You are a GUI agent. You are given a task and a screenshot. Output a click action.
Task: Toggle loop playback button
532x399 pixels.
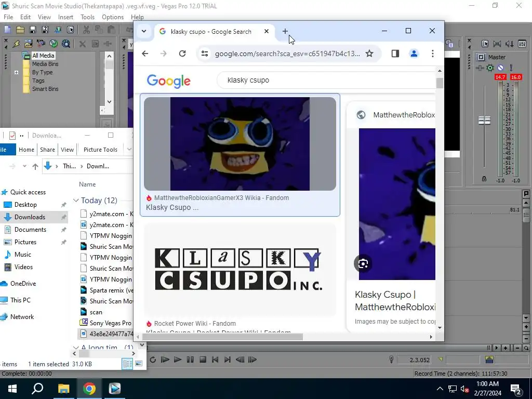tap(153, 360)
